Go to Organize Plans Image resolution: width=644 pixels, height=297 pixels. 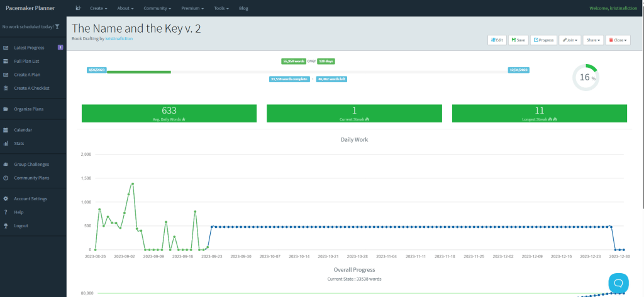tap(29, 109)
